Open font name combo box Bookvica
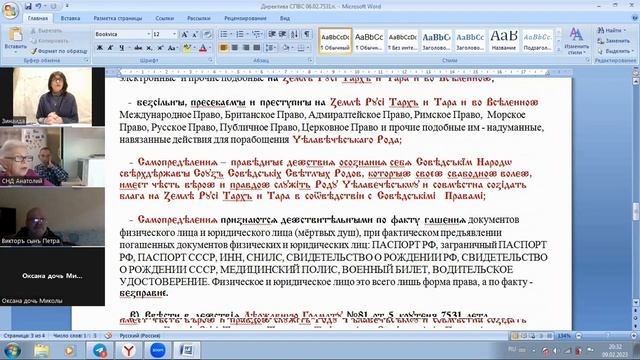This screenshot has width=640, height=360. pos(122,34)
